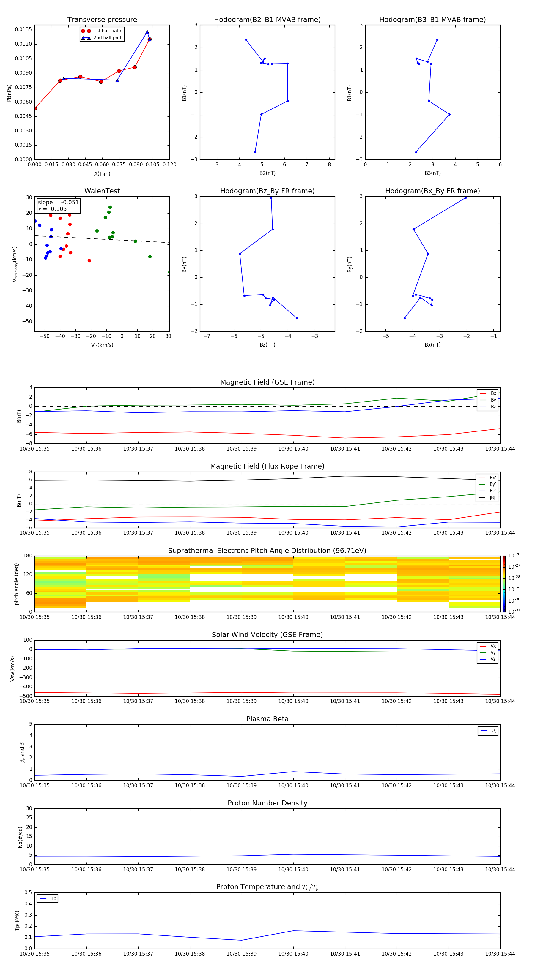Image resolution: width=535 pixels, height=980 pixels.
Task: Click the 'slope = -0.051' annotation
Action: click(58, 203)
